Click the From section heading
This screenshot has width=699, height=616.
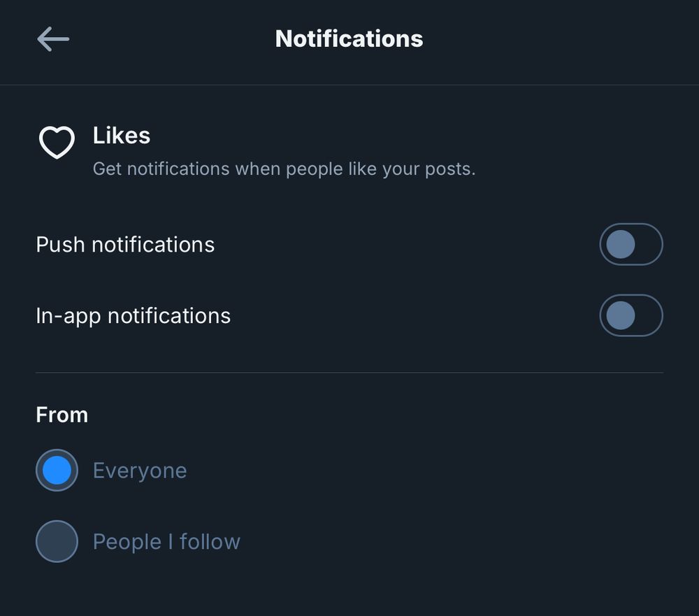[62, 415]
